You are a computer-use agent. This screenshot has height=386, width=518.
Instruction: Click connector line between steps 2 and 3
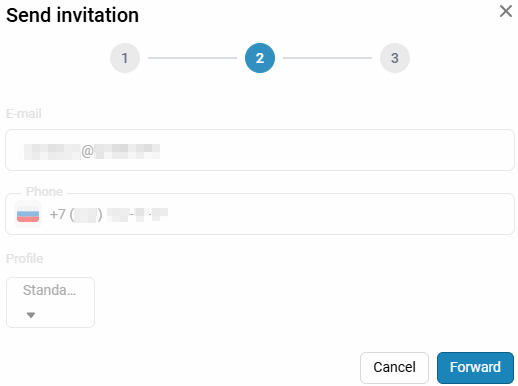(327, 58)
